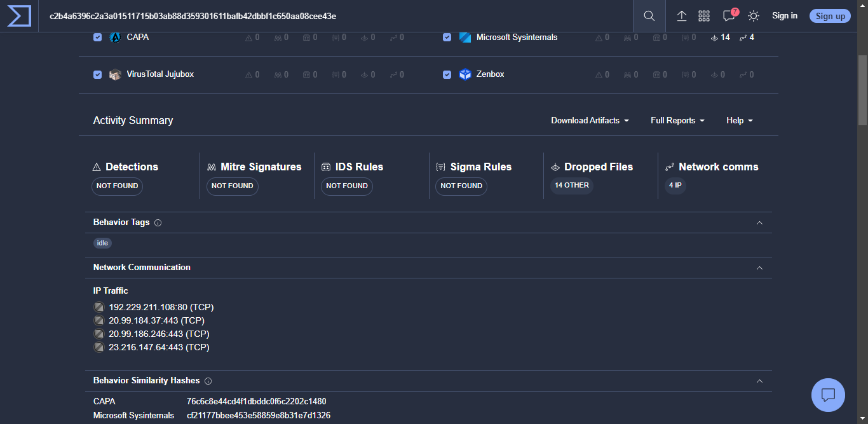Open the apps grid menu icon
Viewport: 868px width, 424px height.
[704, 16]
